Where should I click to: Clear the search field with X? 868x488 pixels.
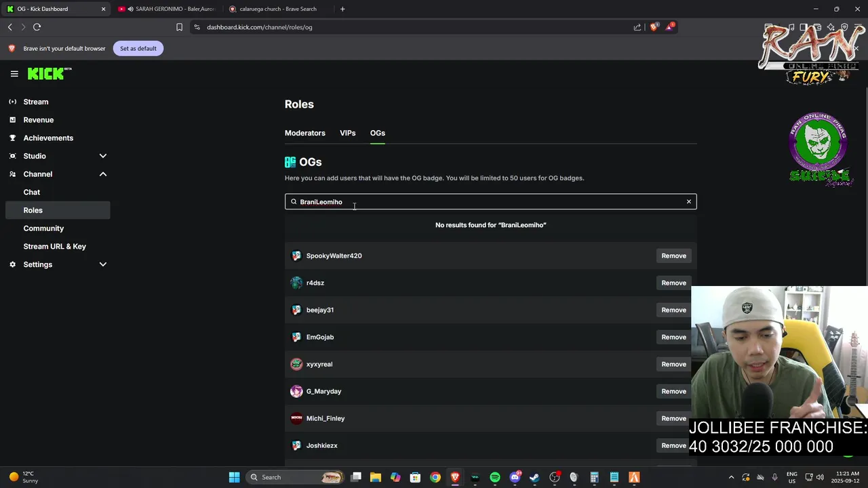tap(688, 202)
